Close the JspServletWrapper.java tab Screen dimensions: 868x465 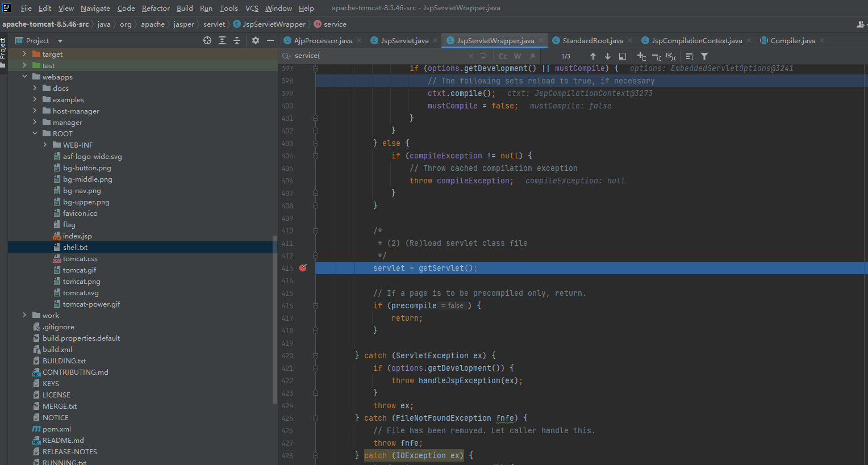pyautogui.click(x=541, y=40)
